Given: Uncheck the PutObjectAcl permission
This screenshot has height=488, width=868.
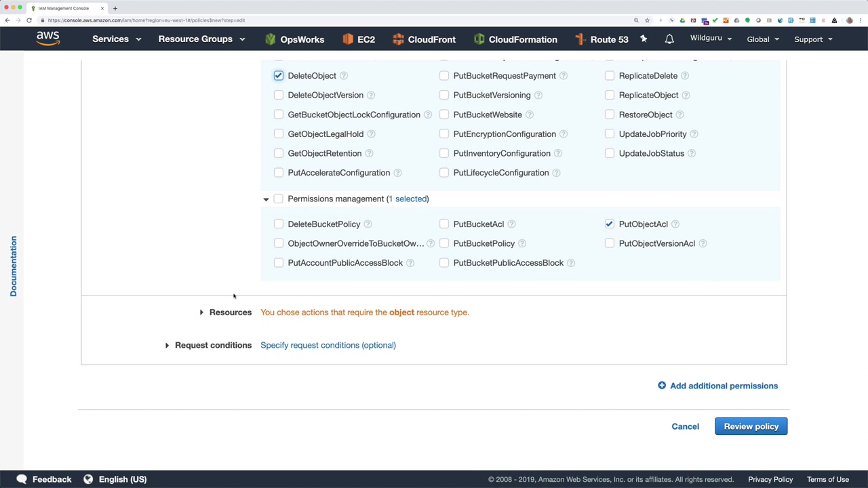Looking at the screenshot, I should pyautogui.click(x=610, y=224).
